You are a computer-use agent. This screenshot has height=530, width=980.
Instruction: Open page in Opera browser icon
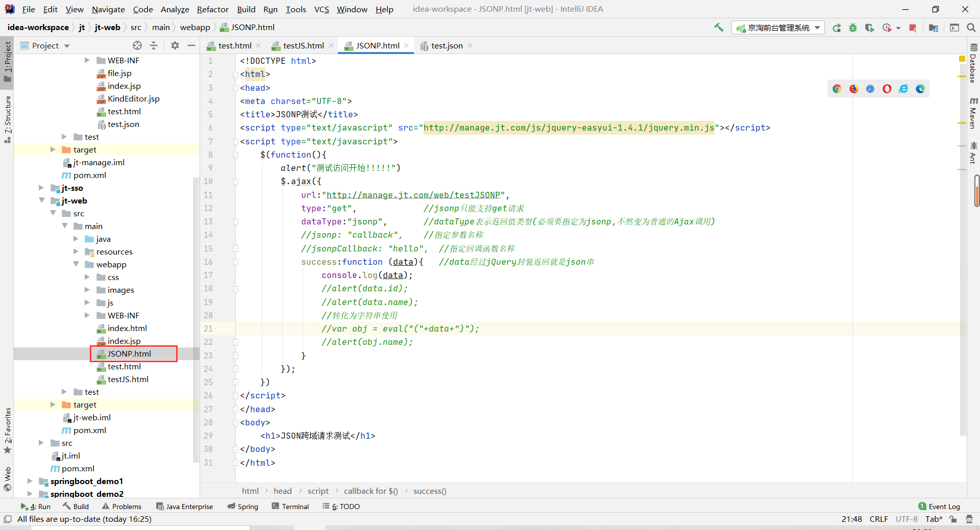point(887,89)
